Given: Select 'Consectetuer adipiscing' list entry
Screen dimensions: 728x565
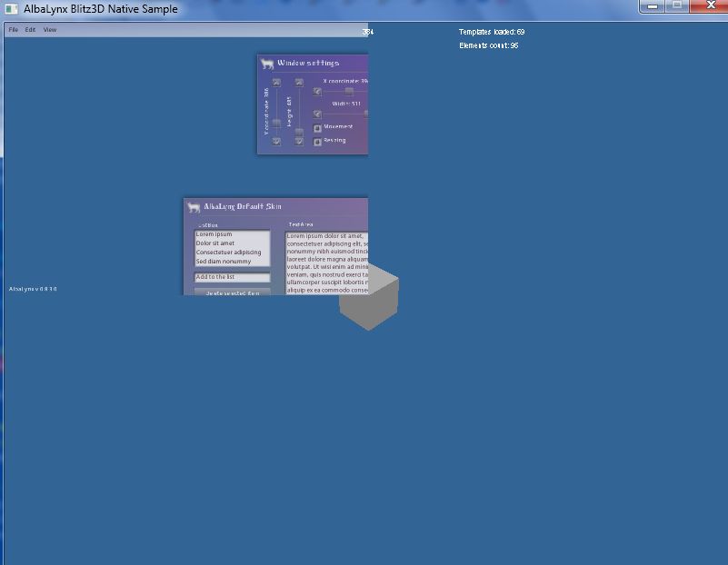Looking at the screenshot, I should (x=228, y=253).
